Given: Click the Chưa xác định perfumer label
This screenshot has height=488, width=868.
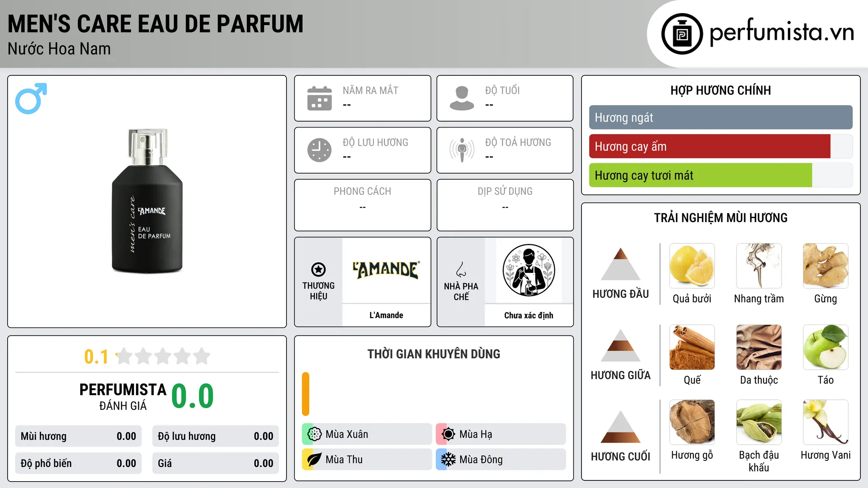Looking at the screenshot, I should [529, 315].
